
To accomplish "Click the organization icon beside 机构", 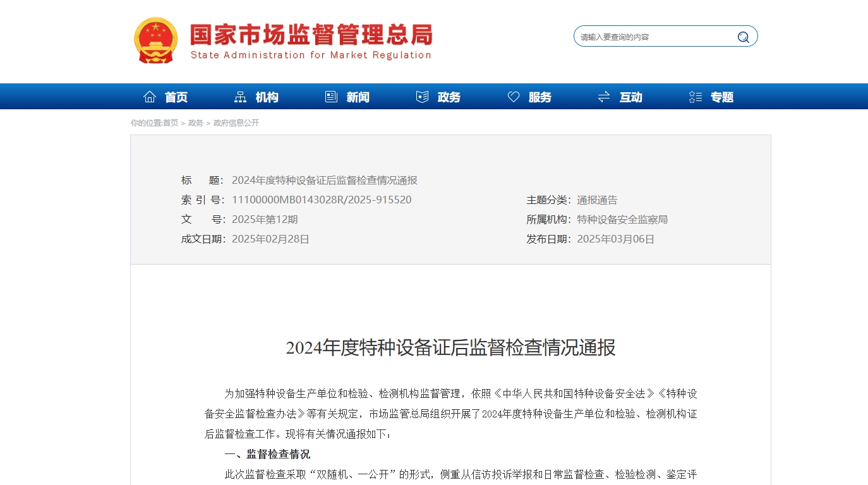I will pyautogui.click(x=240, y=97).
